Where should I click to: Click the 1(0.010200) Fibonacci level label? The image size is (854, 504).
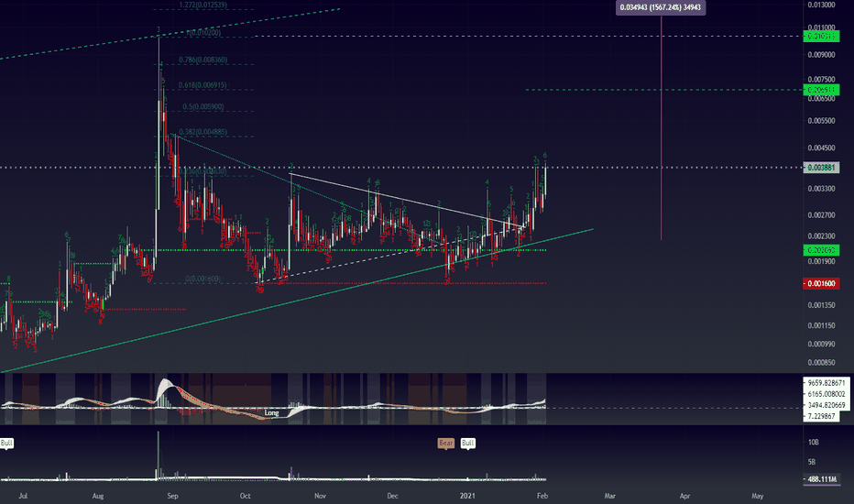(204, 33)
